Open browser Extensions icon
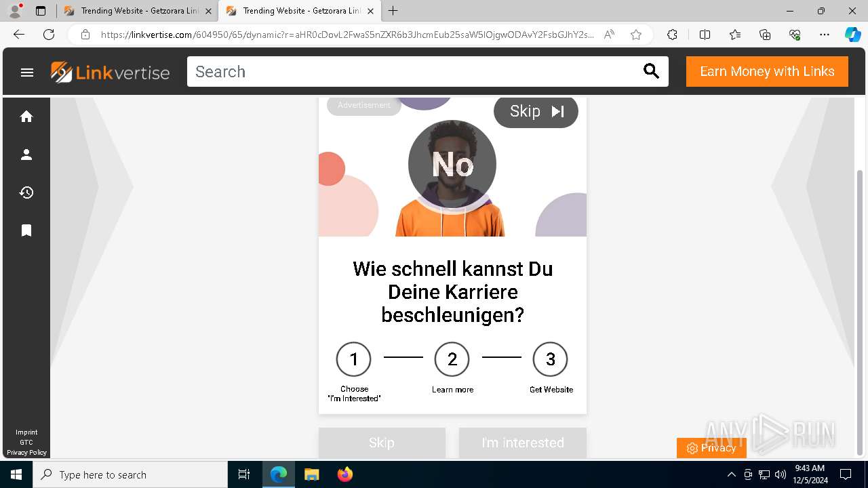The height and width of the screenshot is (488, 868). pos(672,35)
